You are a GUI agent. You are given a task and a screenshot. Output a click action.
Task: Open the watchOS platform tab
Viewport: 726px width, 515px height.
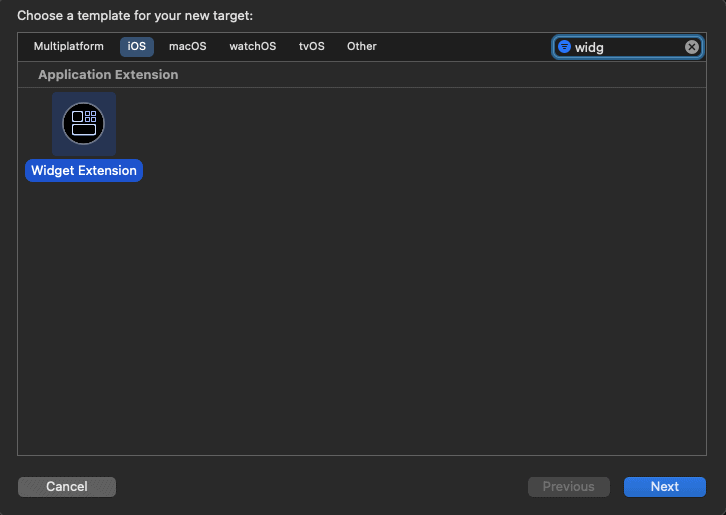(x=252, y=47)
